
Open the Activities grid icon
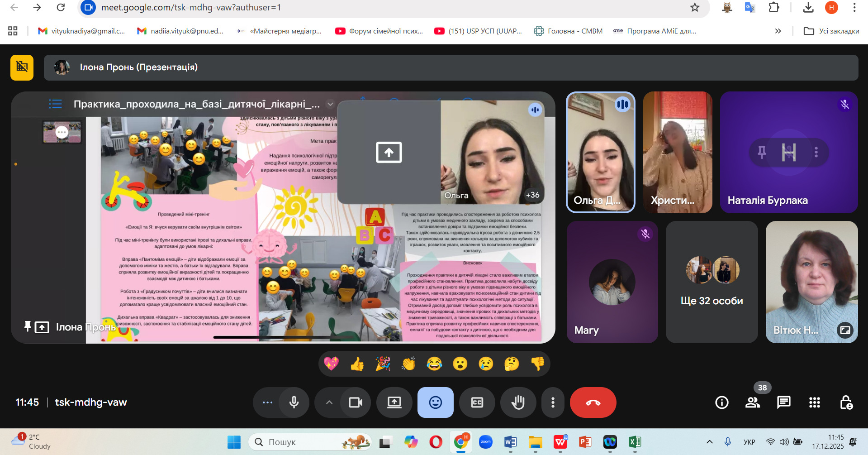[814, 402]
